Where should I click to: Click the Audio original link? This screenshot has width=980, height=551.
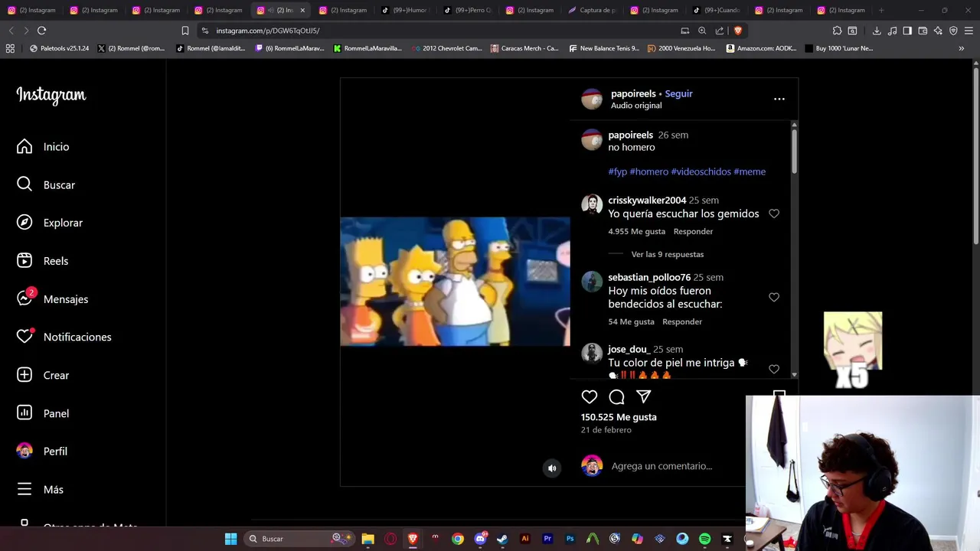click(x=636, y=106)
